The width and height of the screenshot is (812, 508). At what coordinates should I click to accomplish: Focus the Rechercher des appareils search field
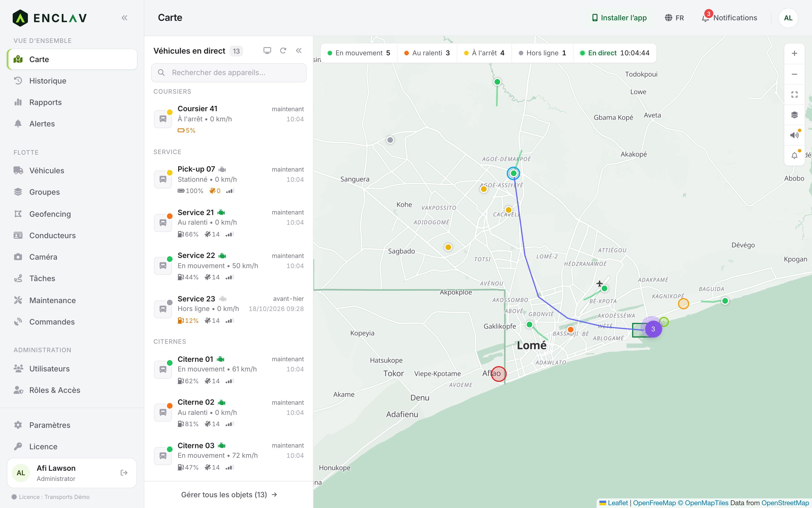click(x=229, y=73)
